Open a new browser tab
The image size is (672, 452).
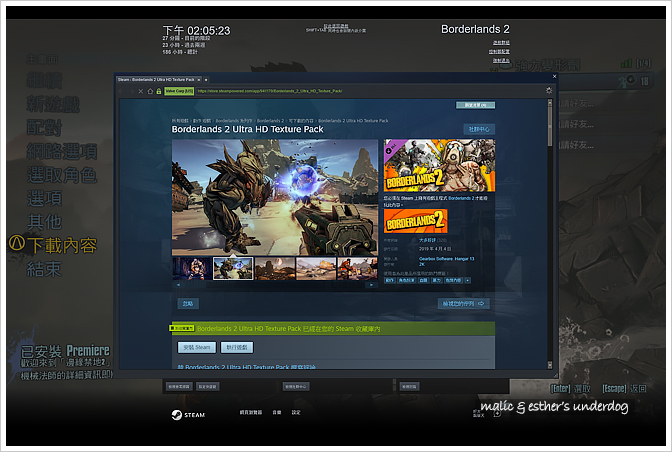click(x=206, y=80)
